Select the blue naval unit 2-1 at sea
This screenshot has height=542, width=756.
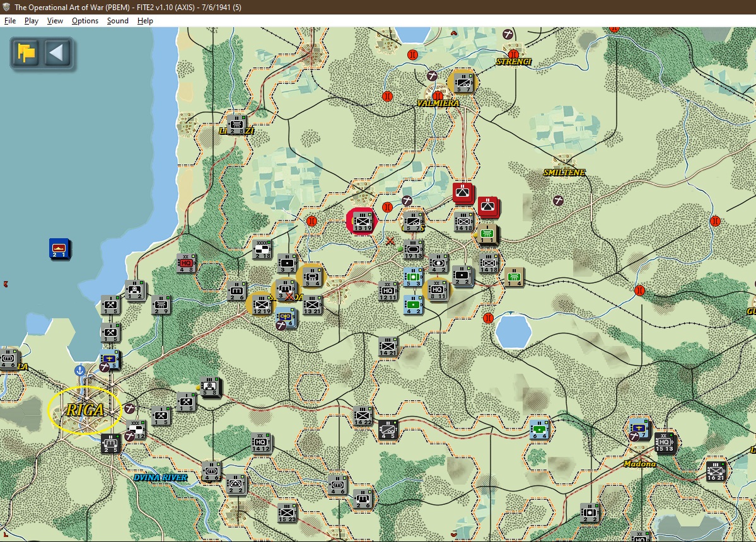pos(59,249)
